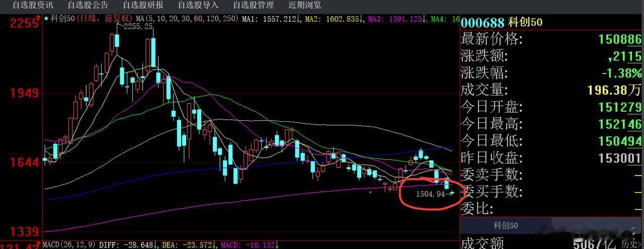The image size is (644, 249).
Task: Click the 科创50 chart title text
Action: (x=62, y=19)
